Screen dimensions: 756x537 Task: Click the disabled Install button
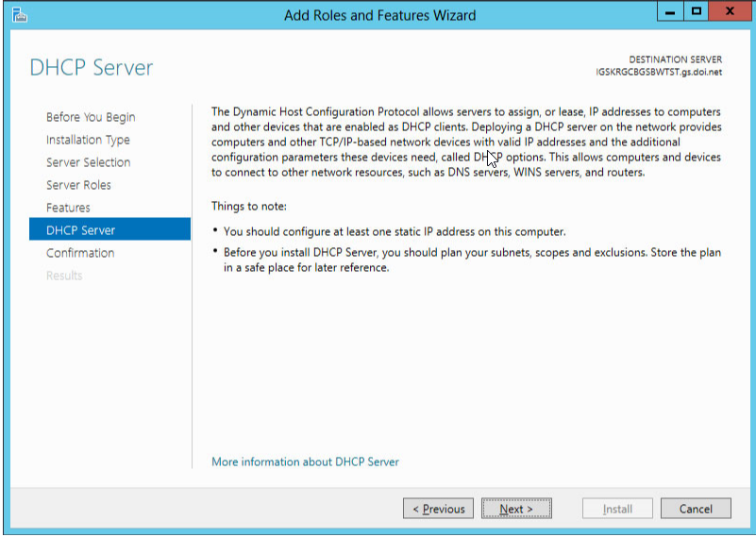pyautogui.click(x=617, y=509)
